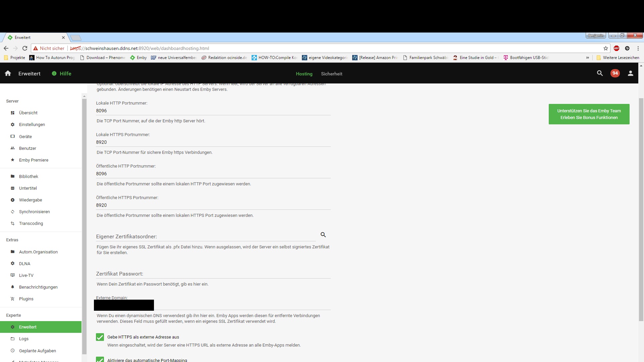This screenshot has width=644, height=362.
Task: Click the Transcoding icon
Action: [x=12, y=223]
